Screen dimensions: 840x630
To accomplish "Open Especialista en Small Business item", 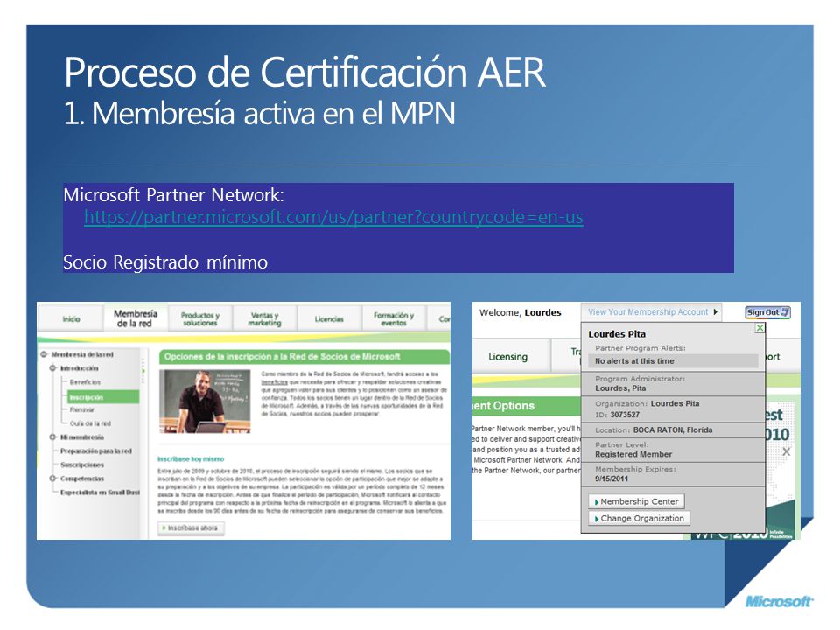I will pyautogui.click(x=100, y=493).
